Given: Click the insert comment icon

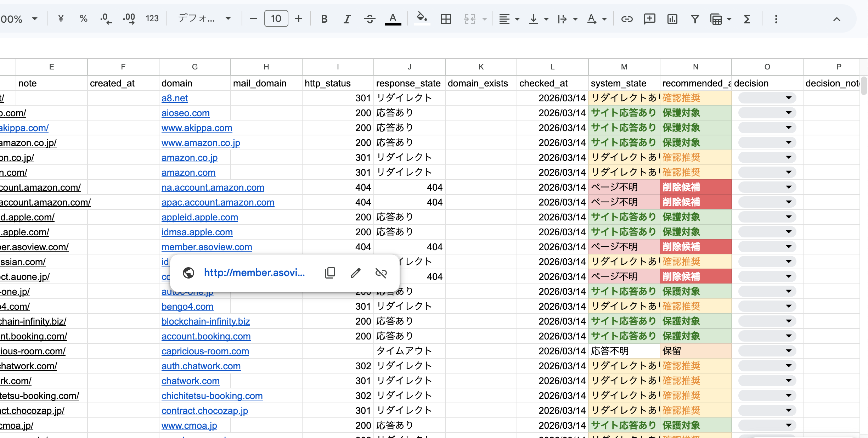Looking at the screenshot, I should tap(649, 19).
